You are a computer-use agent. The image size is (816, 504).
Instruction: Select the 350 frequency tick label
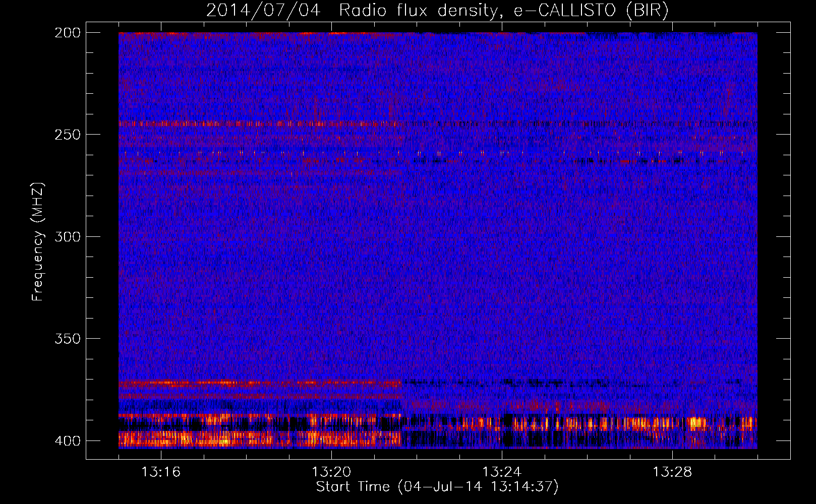click(67, 339)
